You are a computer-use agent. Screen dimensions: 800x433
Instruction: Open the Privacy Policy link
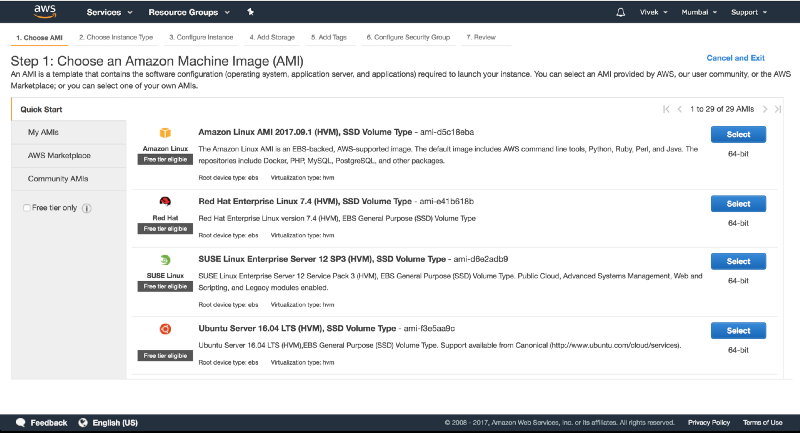click(709, 423)
